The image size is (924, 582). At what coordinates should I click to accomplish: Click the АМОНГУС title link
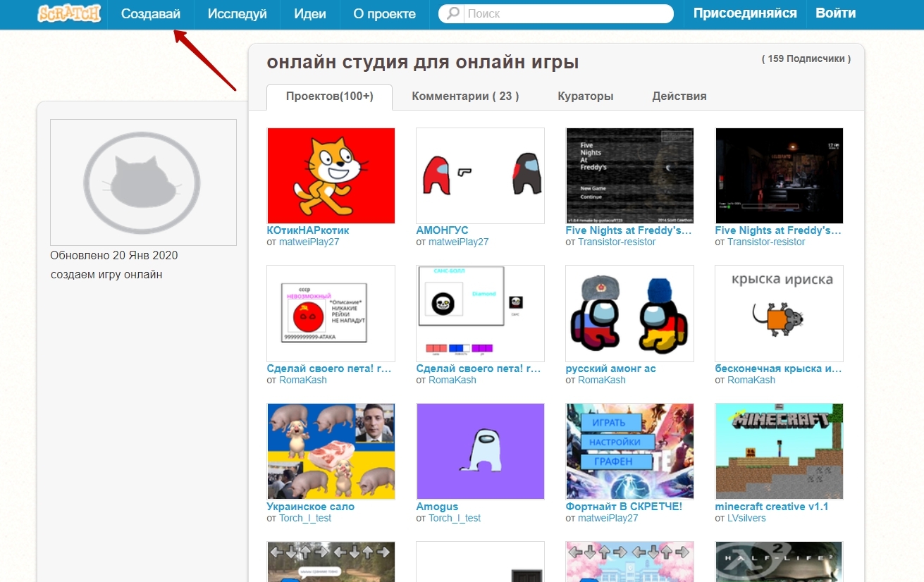tap(442, 230)
